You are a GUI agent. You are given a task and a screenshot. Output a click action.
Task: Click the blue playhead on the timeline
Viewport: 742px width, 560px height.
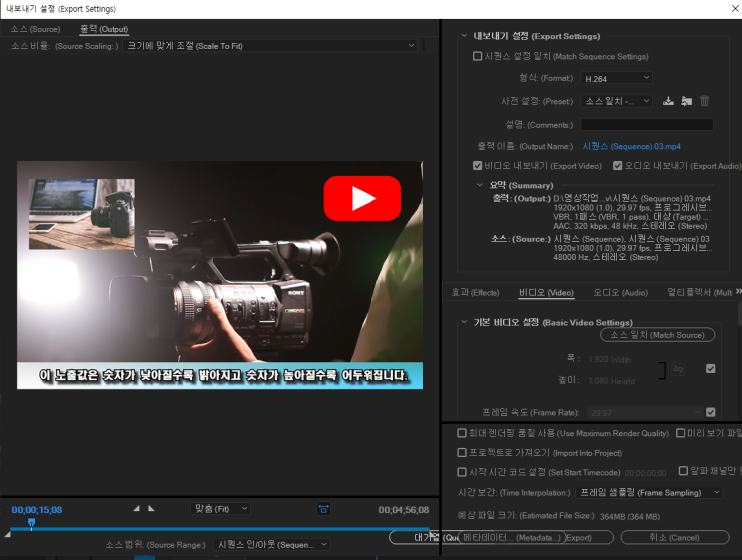click(31, 523)
